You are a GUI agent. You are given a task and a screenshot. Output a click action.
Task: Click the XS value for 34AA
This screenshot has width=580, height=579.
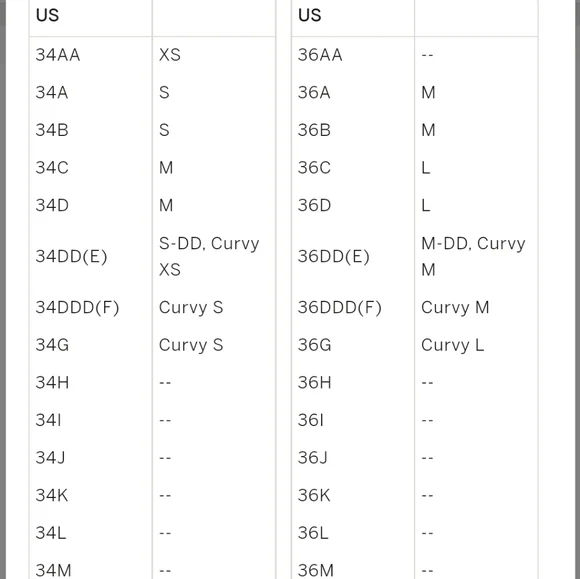click(x=170, y=55)
